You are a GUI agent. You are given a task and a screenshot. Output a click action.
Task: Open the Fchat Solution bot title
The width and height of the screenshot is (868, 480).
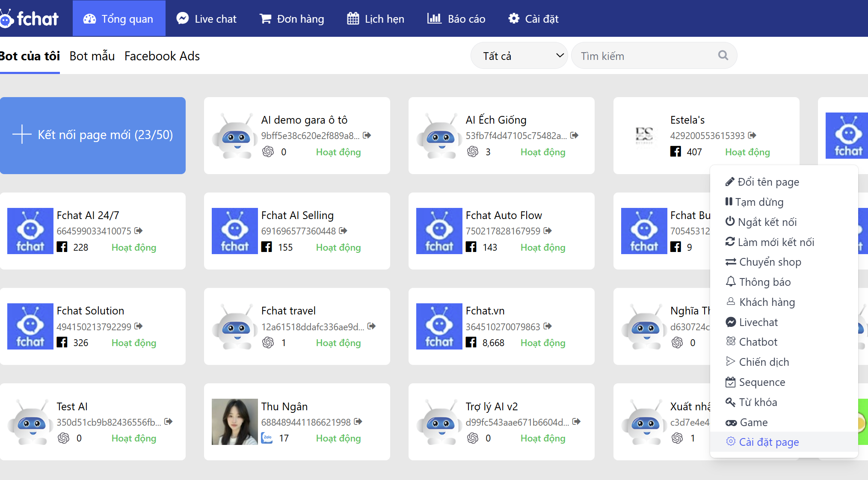pyautogui.click(x=90, y=311)
